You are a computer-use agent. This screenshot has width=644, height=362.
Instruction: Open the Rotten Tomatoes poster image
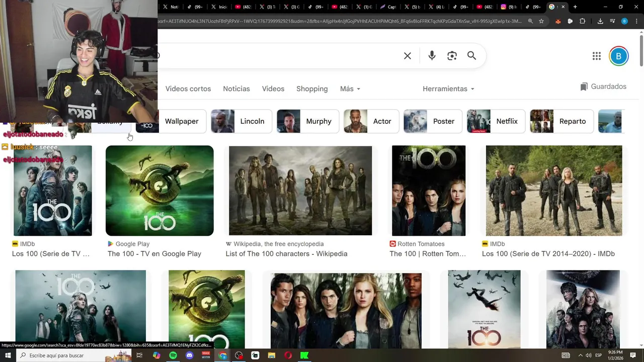(429, 191)
